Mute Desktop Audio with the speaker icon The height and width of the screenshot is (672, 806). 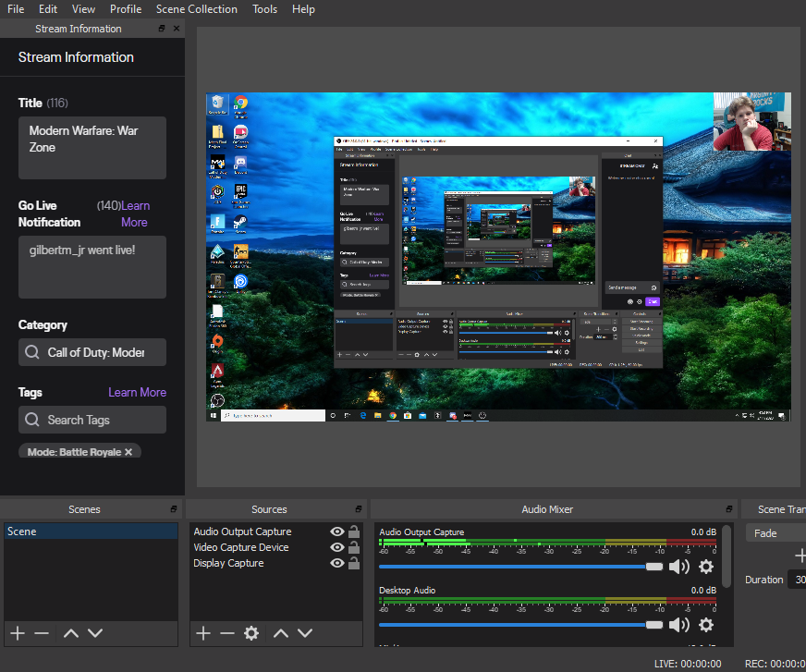[x=679, y=624]
